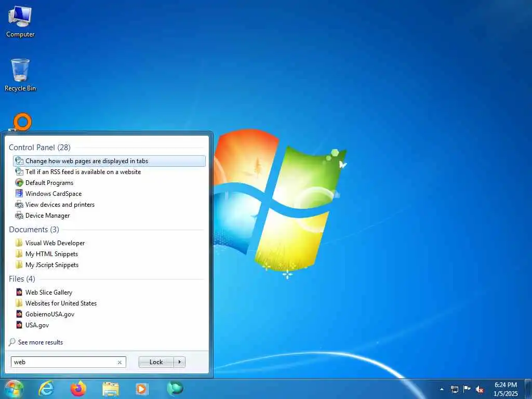
Task: Click the Visual Web Developer folder icon
Action: 19,243
